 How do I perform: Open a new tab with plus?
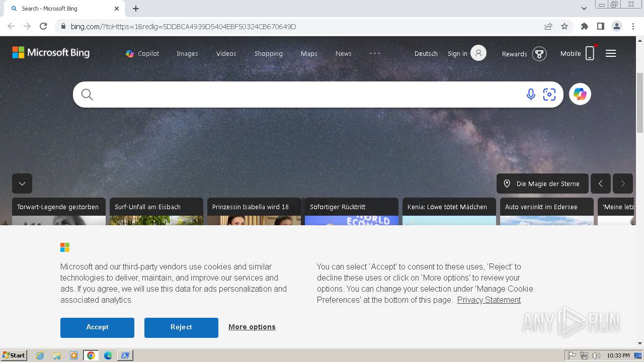coord(136,9)
